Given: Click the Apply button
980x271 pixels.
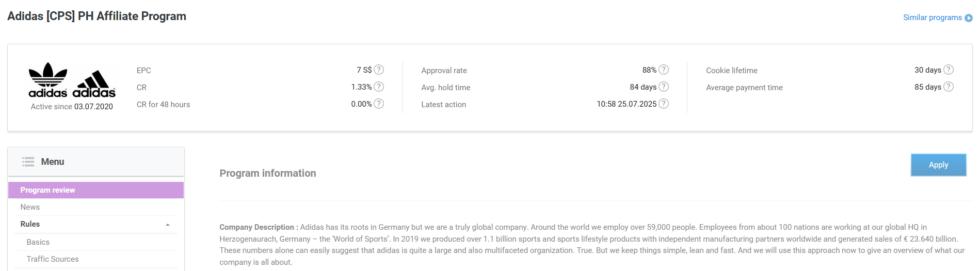Looking at the screenshot, I should pyautogui.click(x=938, y=165).
